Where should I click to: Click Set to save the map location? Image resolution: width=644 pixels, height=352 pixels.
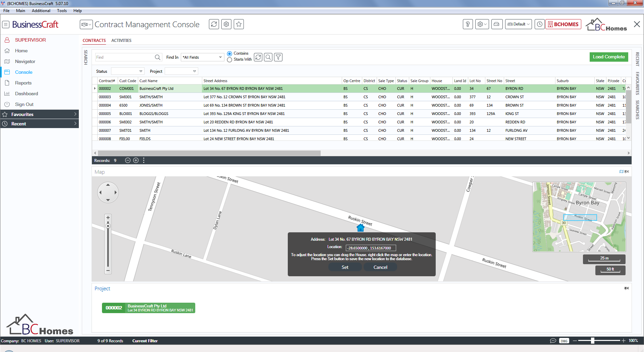[x=345, y=267]
